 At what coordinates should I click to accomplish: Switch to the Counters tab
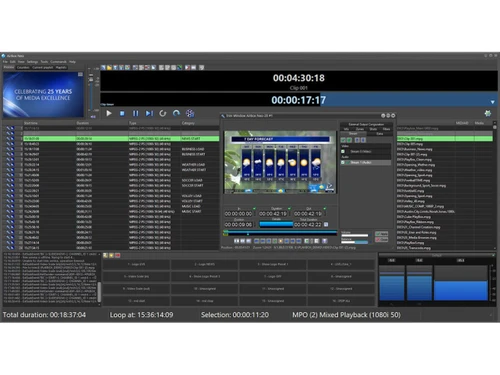click(23, 67)
